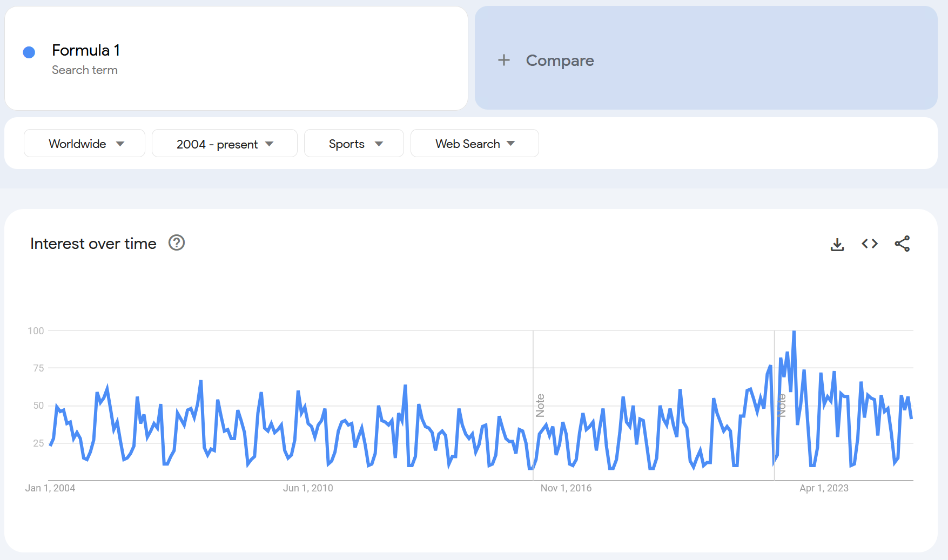Click the 25 value on the y-axis
This screenshot has width=948, height=560.
coord(38,443)
